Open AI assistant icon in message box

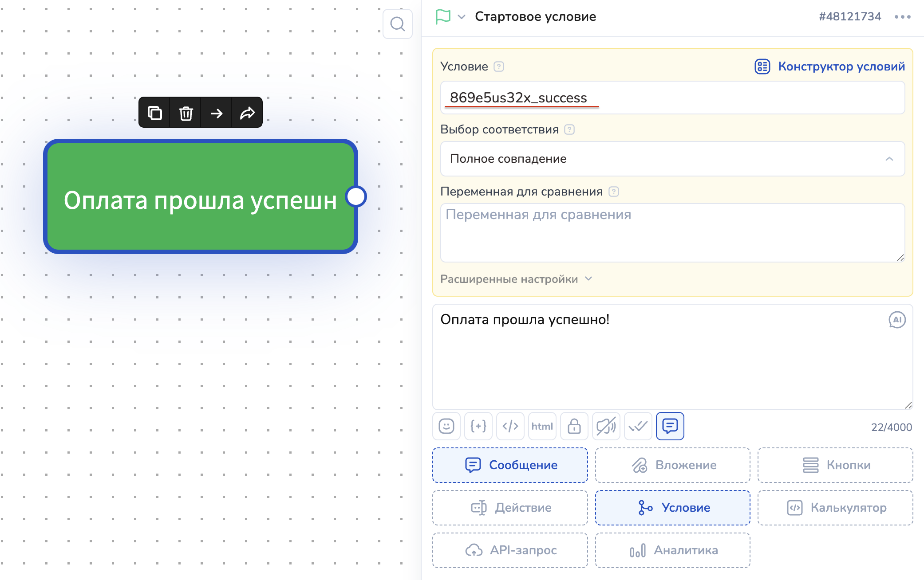896,320
